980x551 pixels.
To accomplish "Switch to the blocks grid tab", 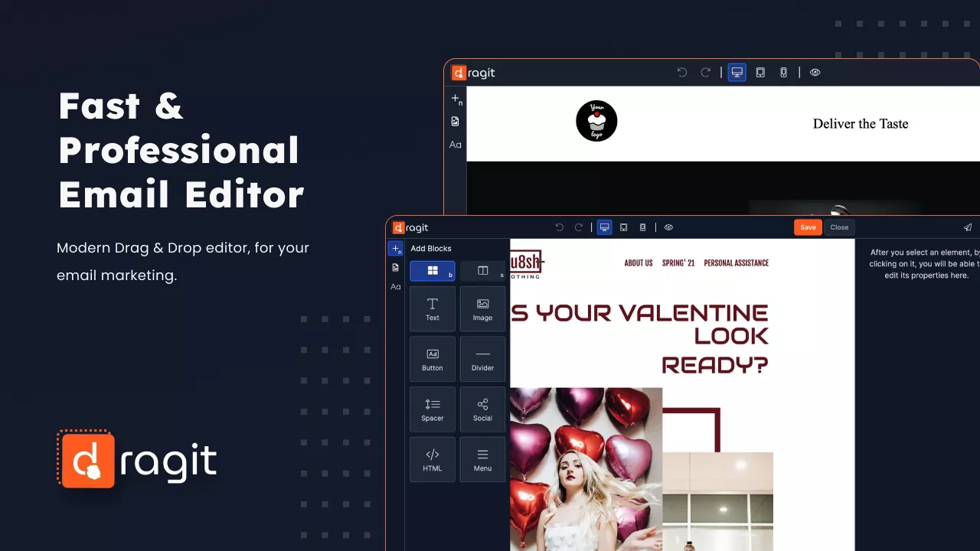I will [x=433, y=271].
